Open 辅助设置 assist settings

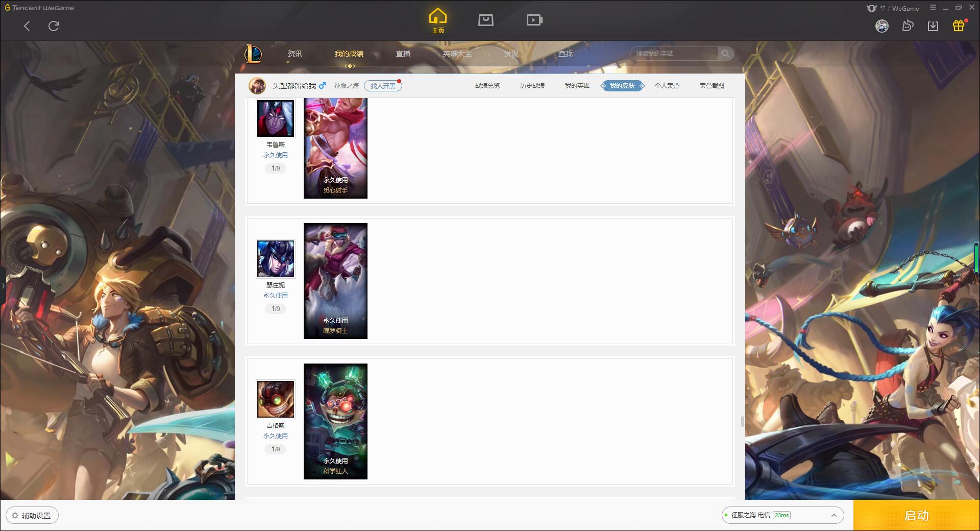click(32, 516)
